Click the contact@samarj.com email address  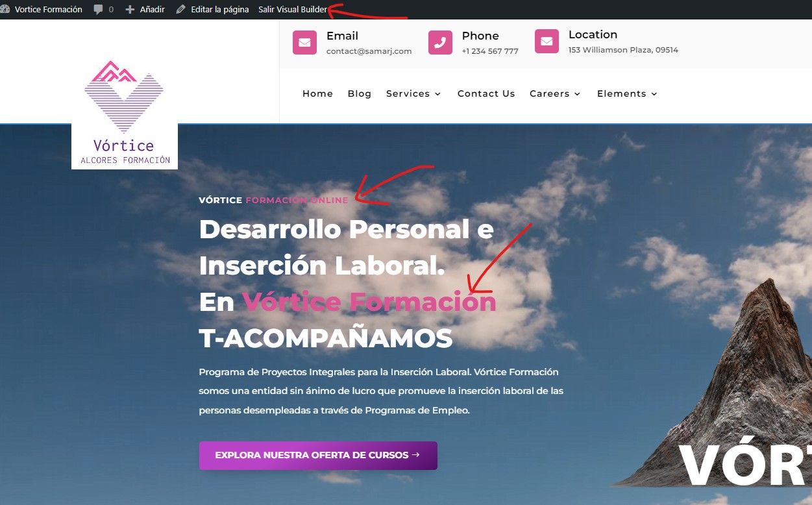pos(369,51)
